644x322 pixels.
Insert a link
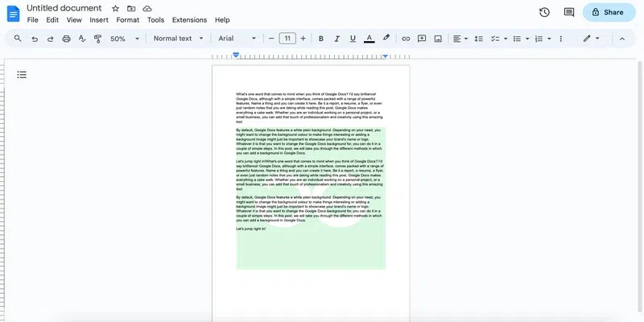406,39
